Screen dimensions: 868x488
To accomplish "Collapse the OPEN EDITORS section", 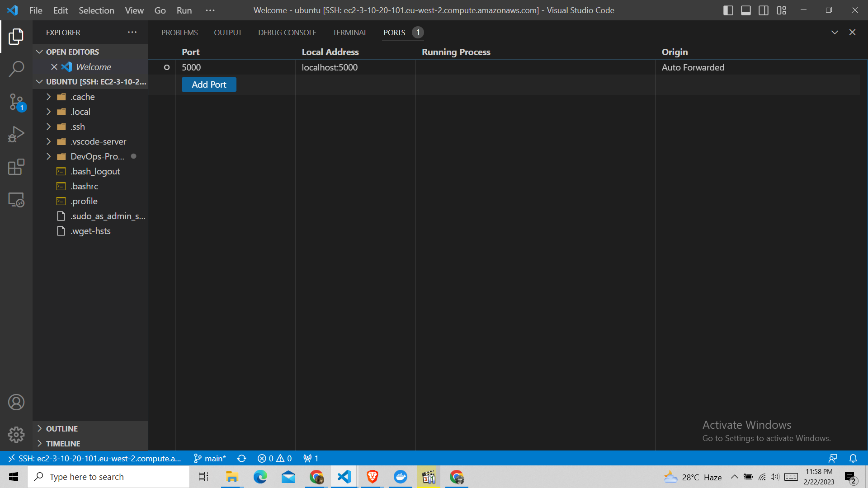I will click(39, 52).
